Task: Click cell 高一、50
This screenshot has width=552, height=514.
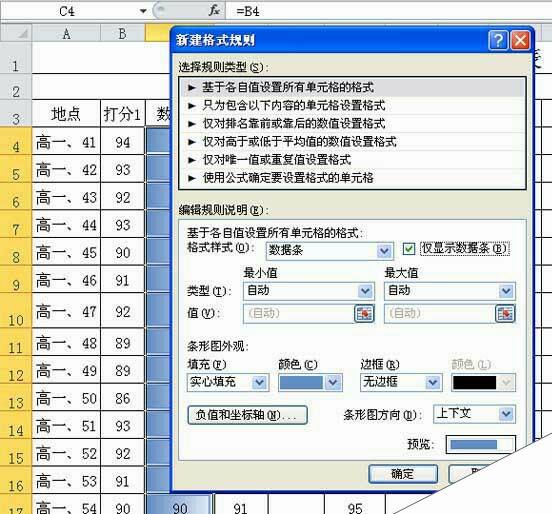Action: 66,398
